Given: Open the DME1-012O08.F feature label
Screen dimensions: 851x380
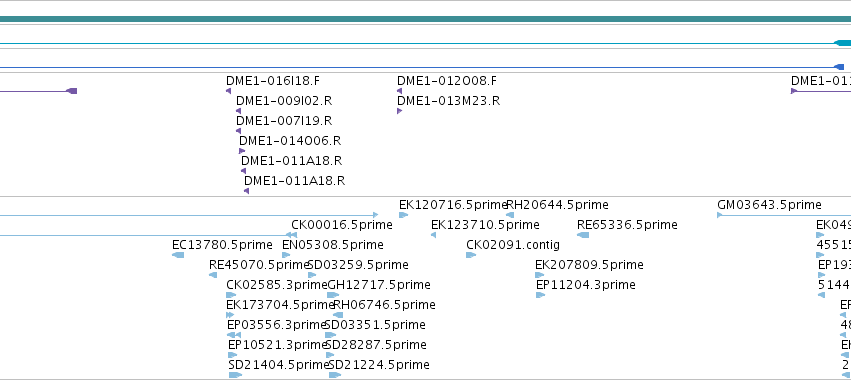Looking at the screenshot, I should pos(447,81).
